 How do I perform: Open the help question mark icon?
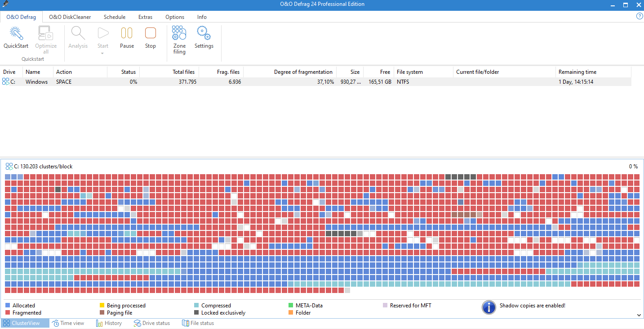coord(640,16)
